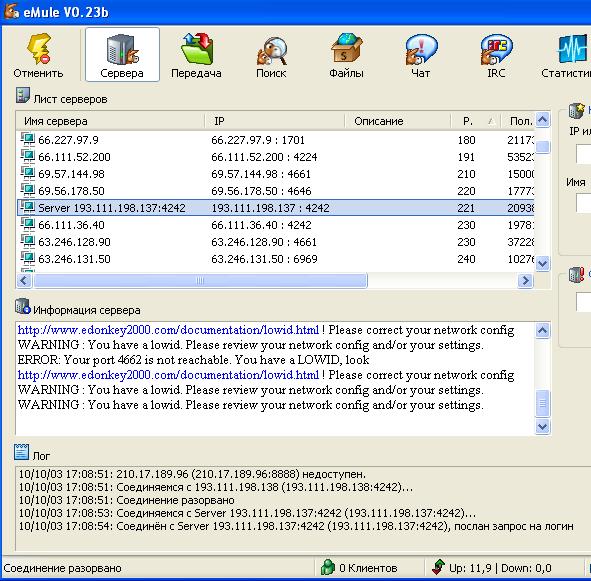Image resolution: width=591 pixels, height=581 pixels.
Task: Open the IRC toolbar icon
Action: [496, 55]
